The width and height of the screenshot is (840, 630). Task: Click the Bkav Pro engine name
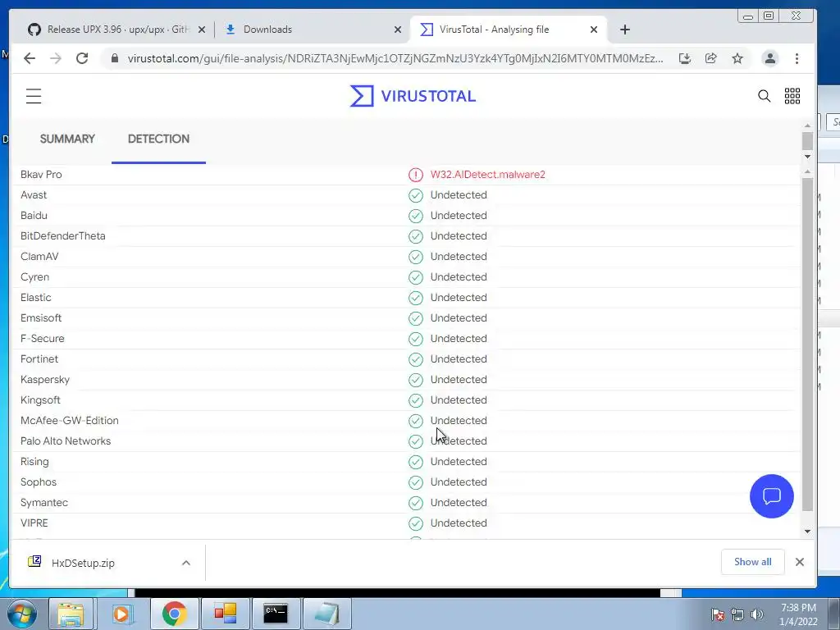41,175
